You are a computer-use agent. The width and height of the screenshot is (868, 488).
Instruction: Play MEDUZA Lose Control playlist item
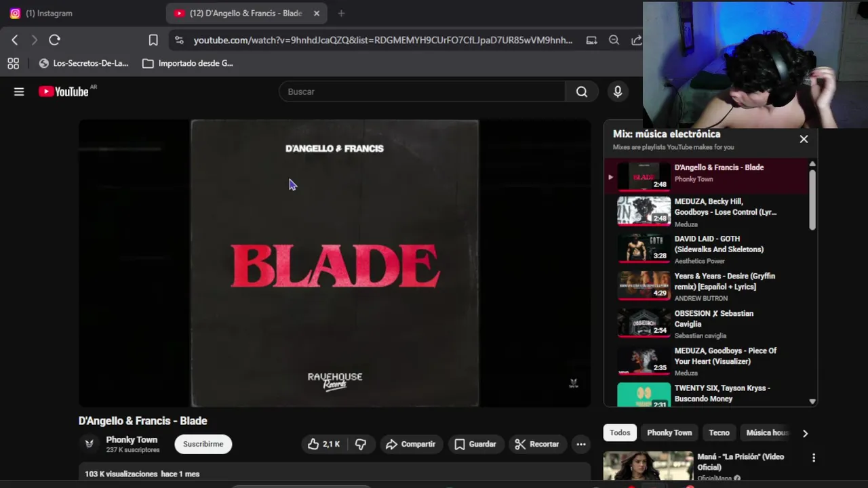(x=705, y=212)
